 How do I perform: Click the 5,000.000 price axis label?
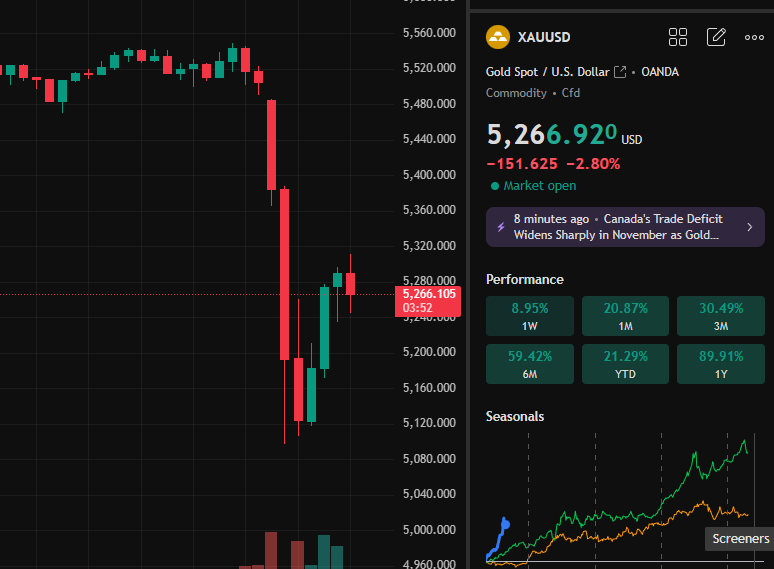click(429, 530)
